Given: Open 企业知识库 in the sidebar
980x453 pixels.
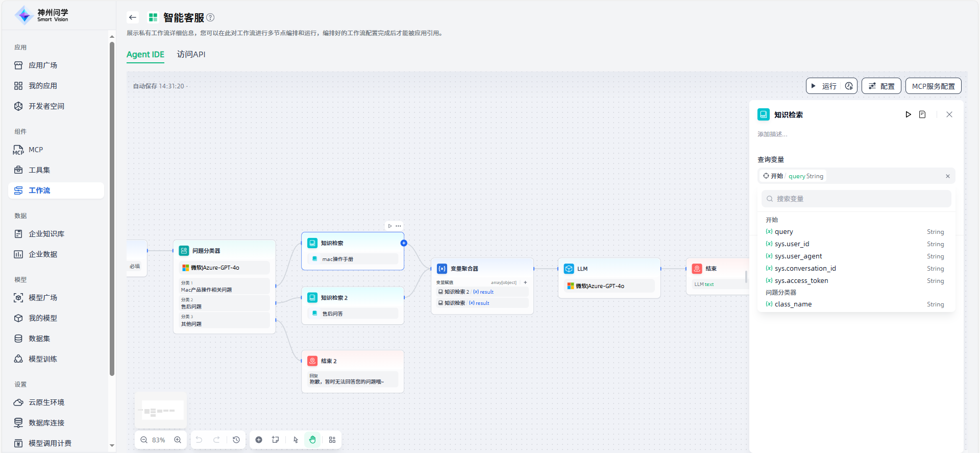Looking at the screenshot, I should point(46,234).
